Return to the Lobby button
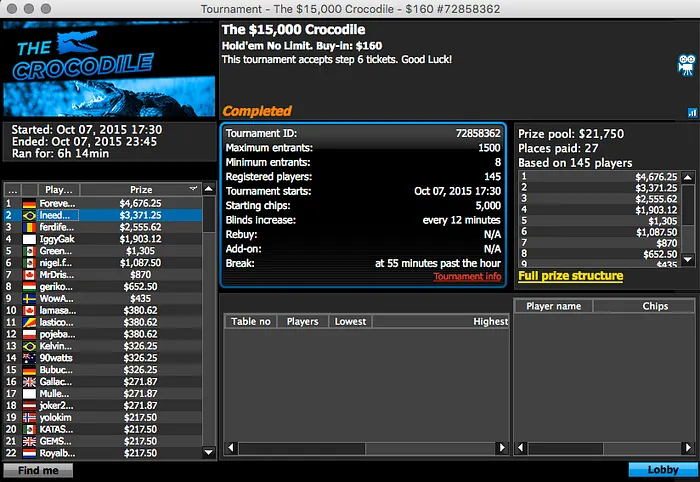This screenshot has height=482, width=700. 660,470
